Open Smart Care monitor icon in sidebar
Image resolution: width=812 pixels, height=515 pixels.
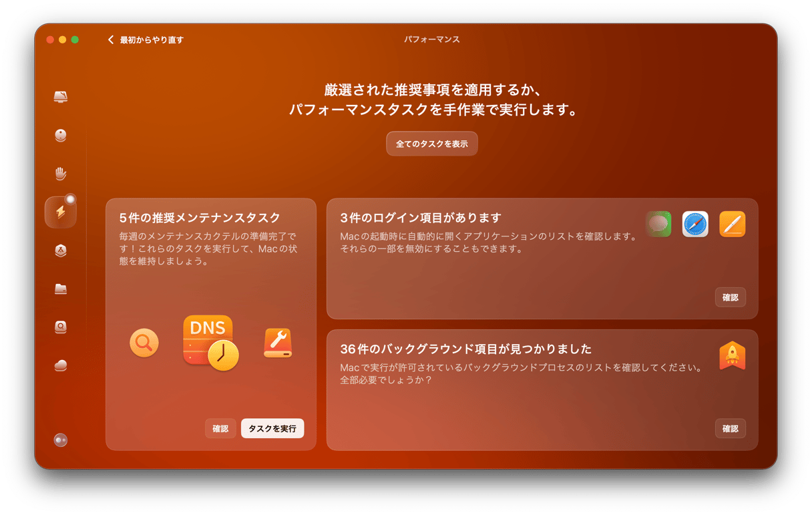pos(61,98)
